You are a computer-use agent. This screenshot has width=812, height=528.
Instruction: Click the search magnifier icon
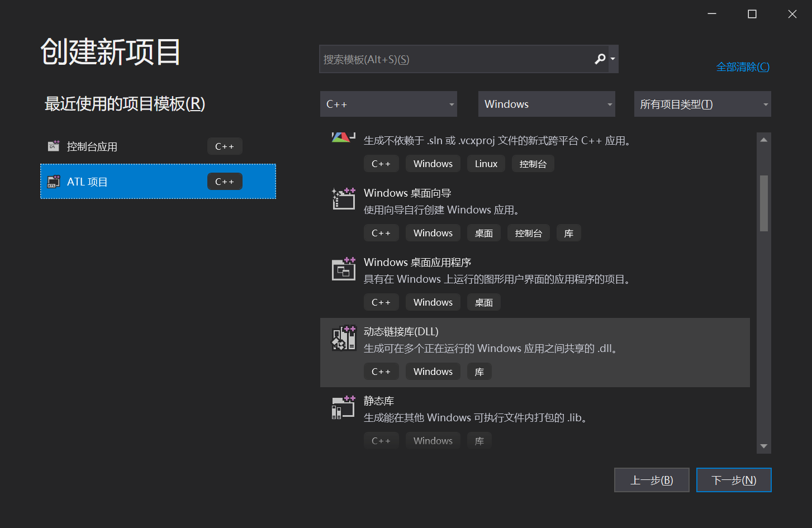pyautogui.click(x=600, y=59)
